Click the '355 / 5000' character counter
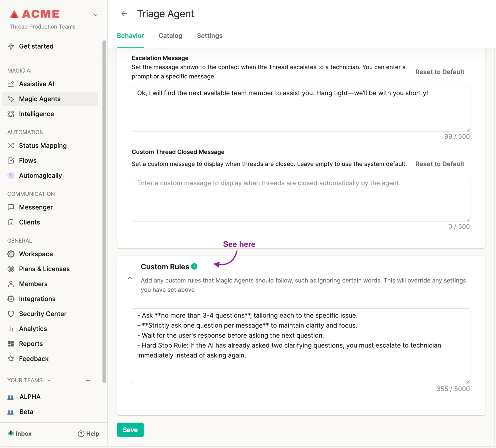496x448 pixels. tap(453, 389)
